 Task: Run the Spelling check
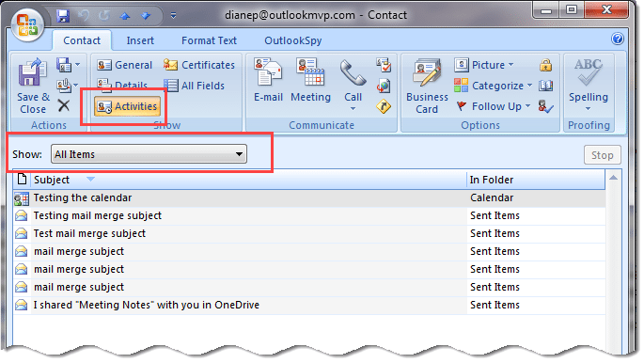(589, 86)
